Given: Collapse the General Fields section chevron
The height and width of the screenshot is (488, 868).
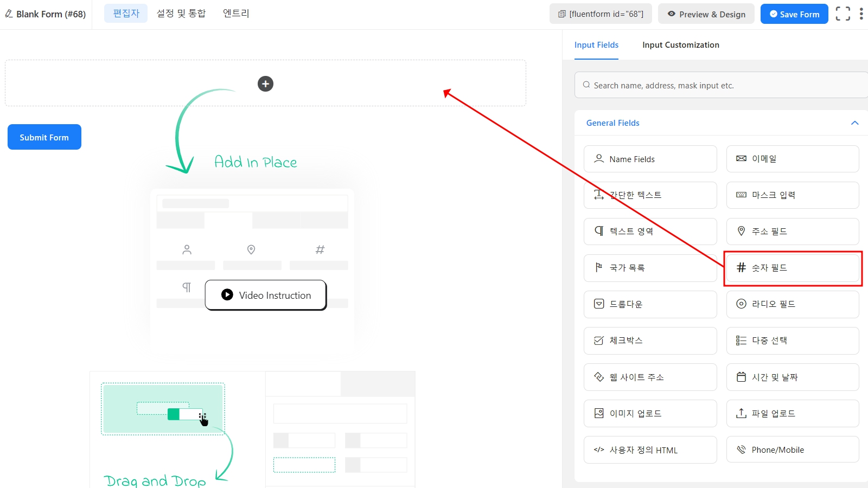Looking at the screenshot, I should point(855,123).
